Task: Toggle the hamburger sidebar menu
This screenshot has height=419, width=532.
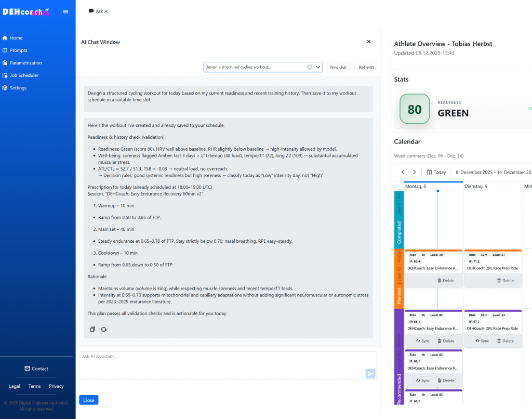Action: 65,11
